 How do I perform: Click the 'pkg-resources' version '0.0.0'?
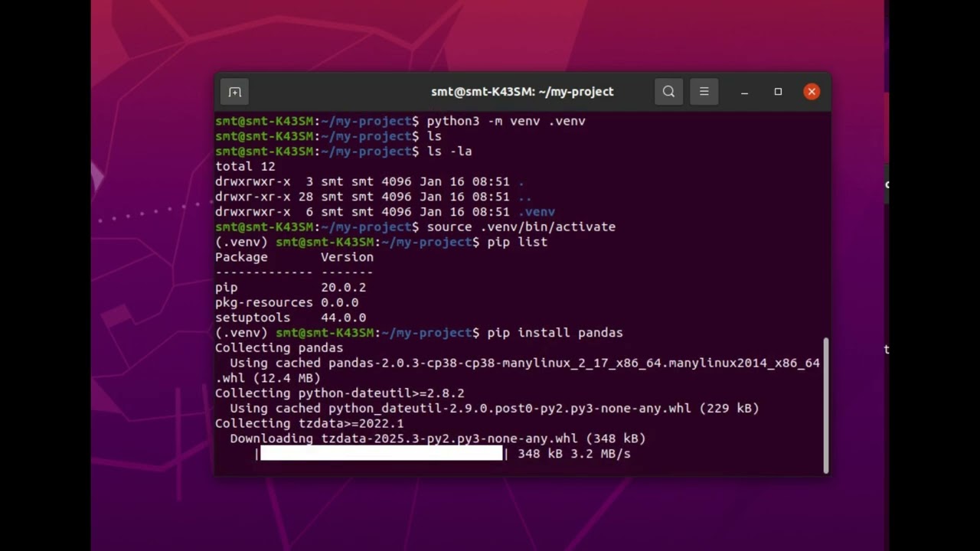coord(339,302)
